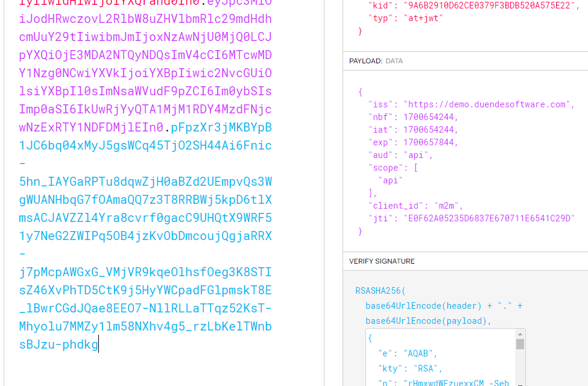The height and width of the screenshot is (386, 588).
Task: Click the "kty": "RSA" line in the key box
Action: click(x=410, y=369)
